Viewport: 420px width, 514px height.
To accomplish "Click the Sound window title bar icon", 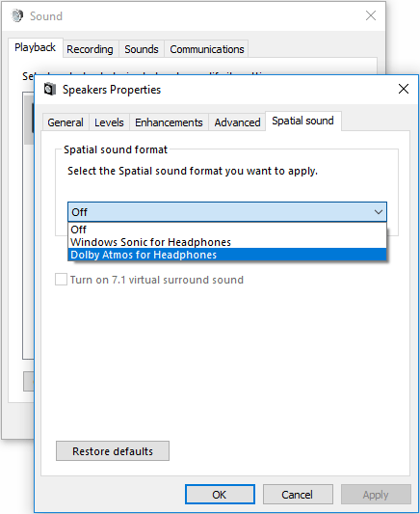I will click(x=17, y=15).
